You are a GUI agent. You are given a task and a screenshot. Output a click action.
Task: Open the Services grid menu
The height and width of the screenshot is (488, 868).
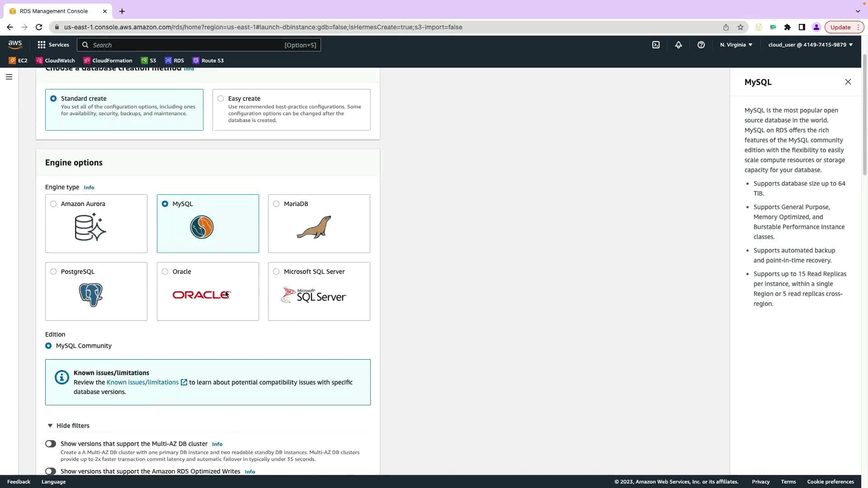coord(53,45)
